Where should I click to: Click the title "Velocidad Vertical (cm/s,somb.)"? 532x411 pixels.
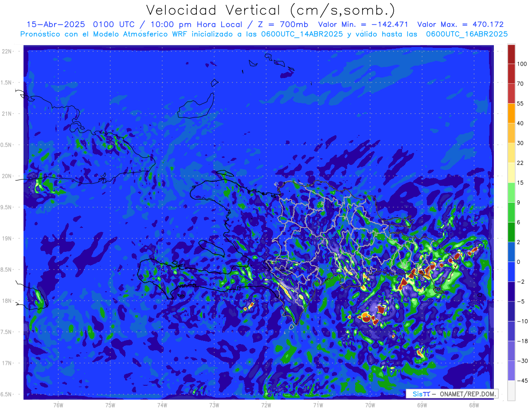click(270, 11)
